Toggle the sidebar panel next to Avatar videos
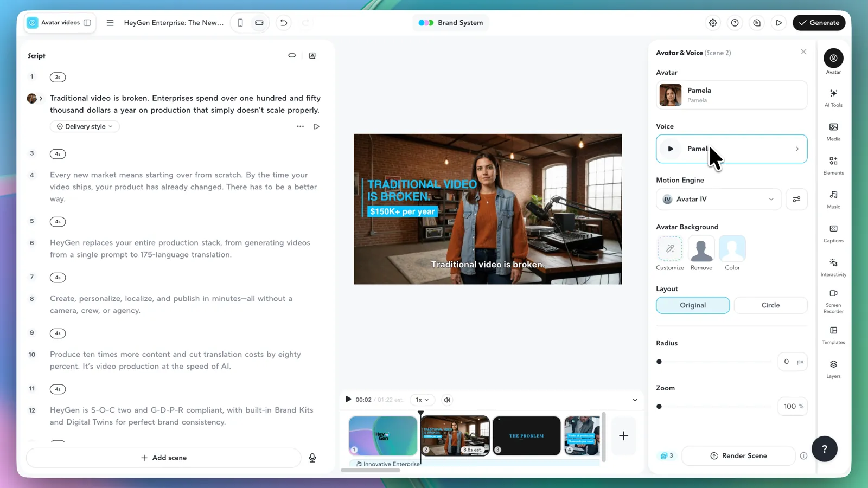 [87, 23]
